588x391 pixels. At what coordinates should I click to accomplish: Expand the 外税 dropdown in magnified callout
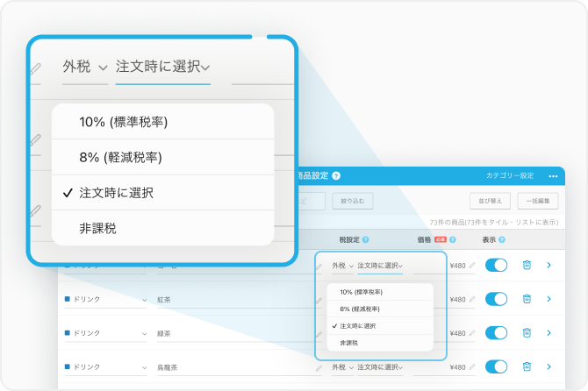point(85,67)
